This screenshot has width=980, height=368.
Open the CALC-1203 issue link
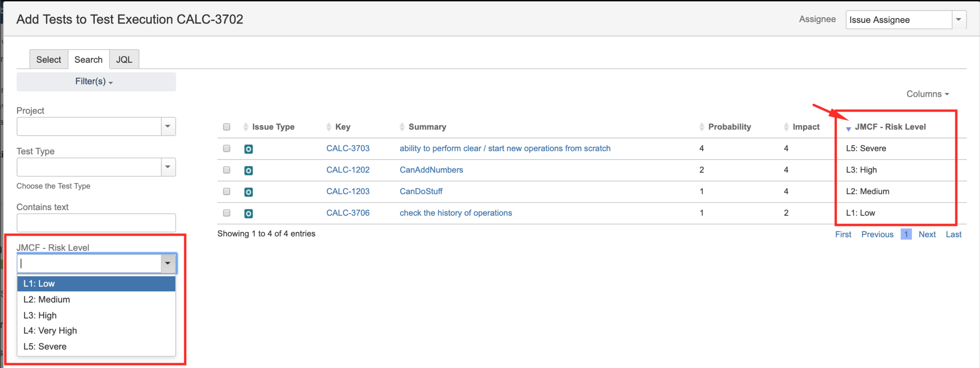tap(348, 191)
